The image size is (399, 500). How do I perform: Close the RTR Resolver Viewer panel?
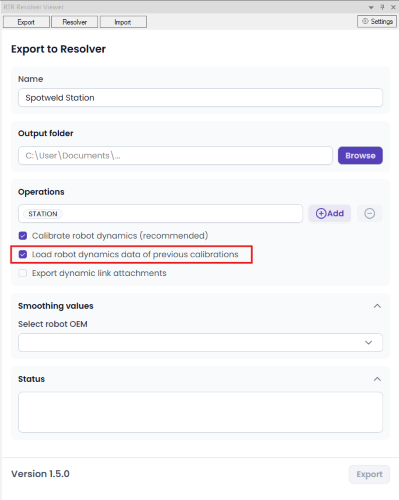pyautogui.click(x=393, y=7)
